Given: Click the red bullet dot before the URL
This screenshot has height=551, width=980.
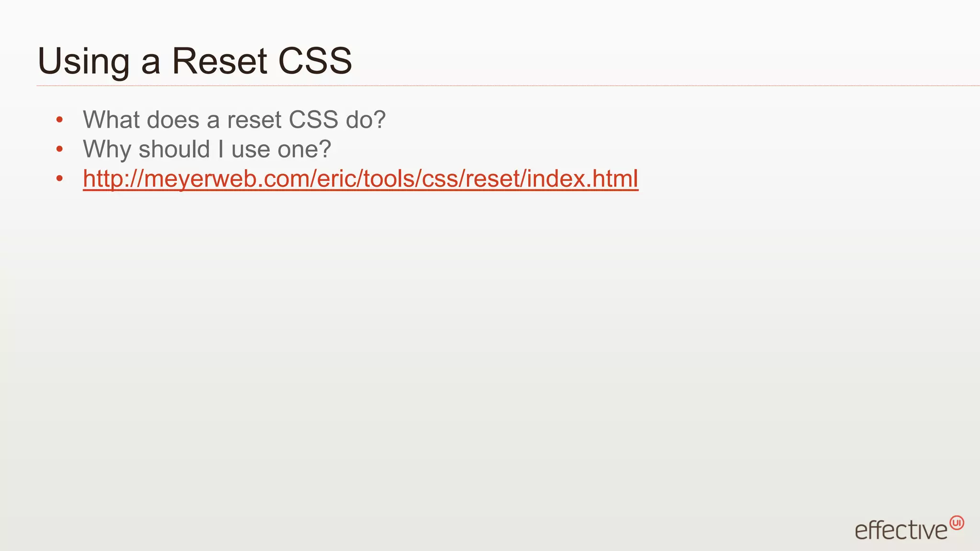Looking at the screenshot, I should tap(59, 179).
